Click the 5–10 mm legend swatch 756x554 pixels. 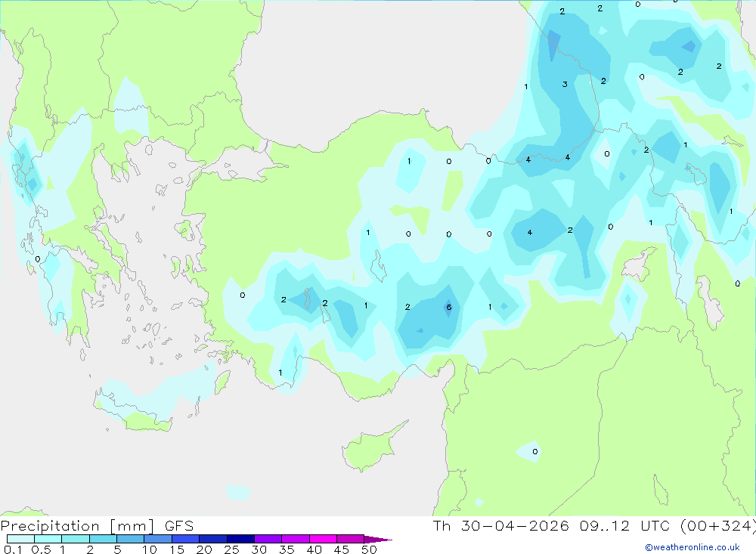131,539
